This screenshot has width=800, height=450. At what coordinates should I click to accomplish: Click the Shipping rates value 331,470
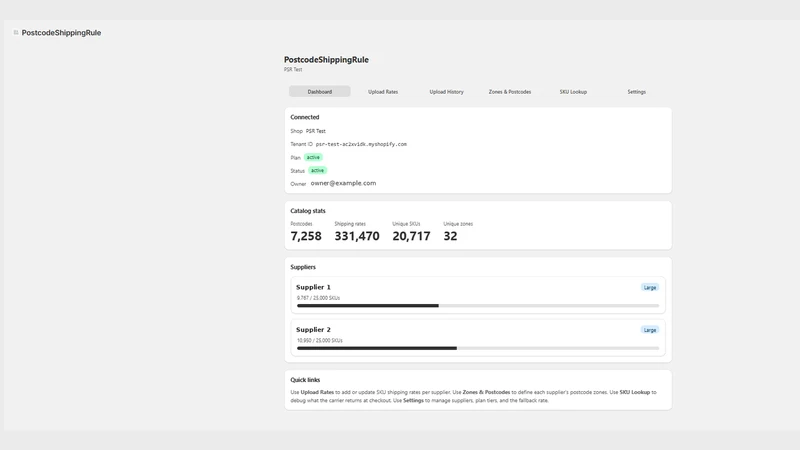357,236
